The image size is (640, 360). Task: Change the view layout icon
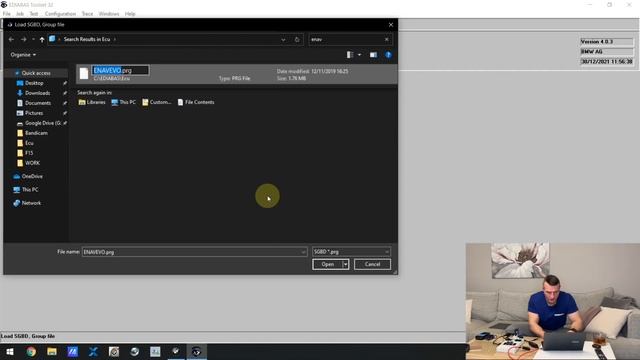coord(350,55)
